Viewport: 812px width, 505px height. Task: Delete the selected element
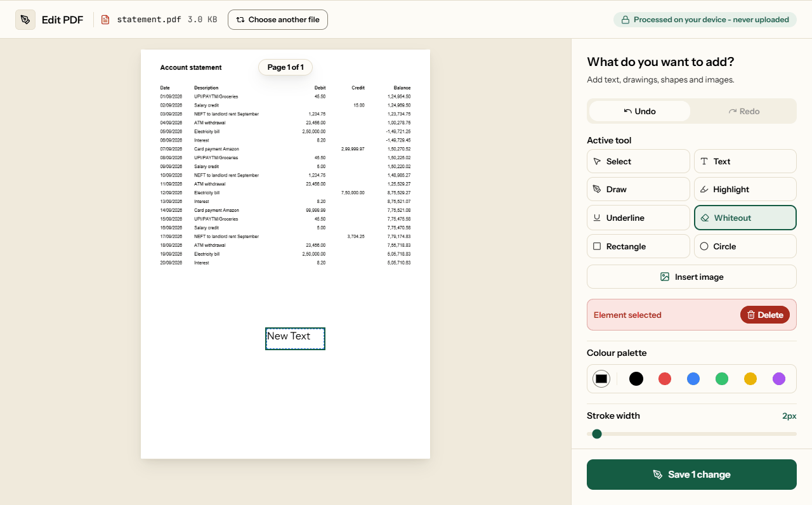(x=765, y=315)
